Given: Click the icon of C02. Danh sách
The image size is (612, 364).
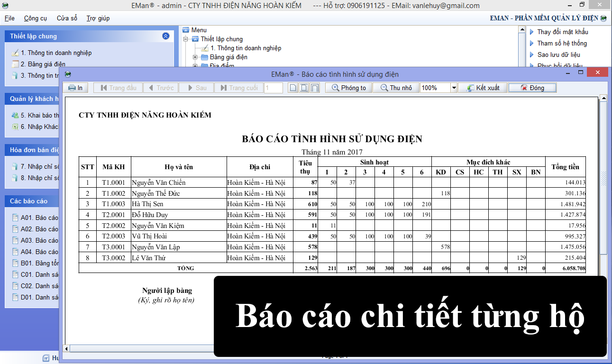Looking at the screenshot, I should point(15,286).
